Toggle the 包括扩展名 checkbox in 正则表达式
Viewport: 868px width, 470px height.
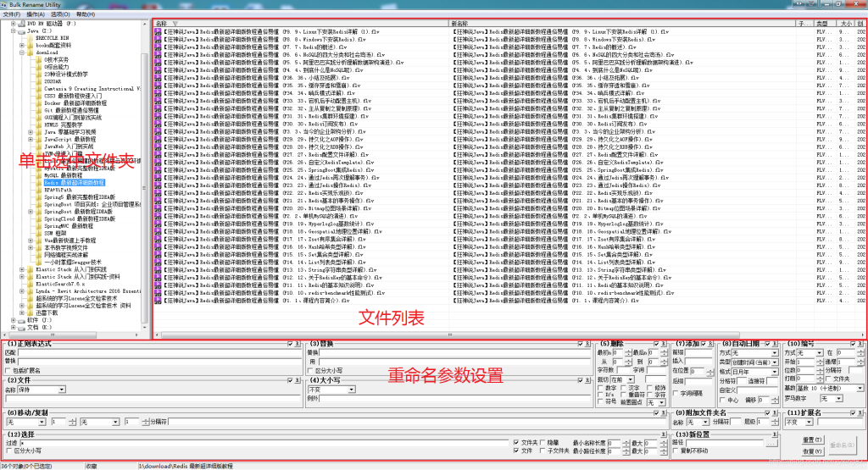click(x=8, y=370)
